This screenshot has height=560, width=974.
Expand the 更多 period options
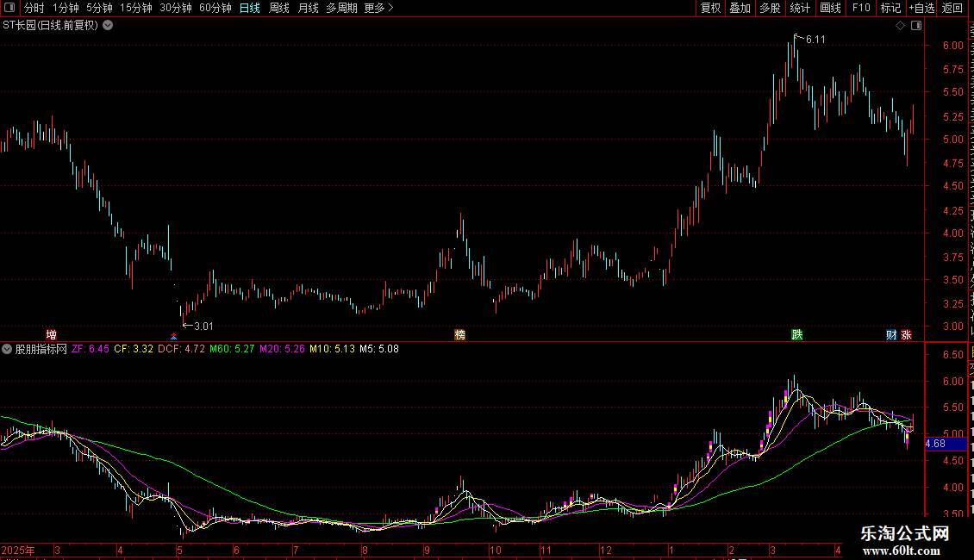[x=378, y=8]
